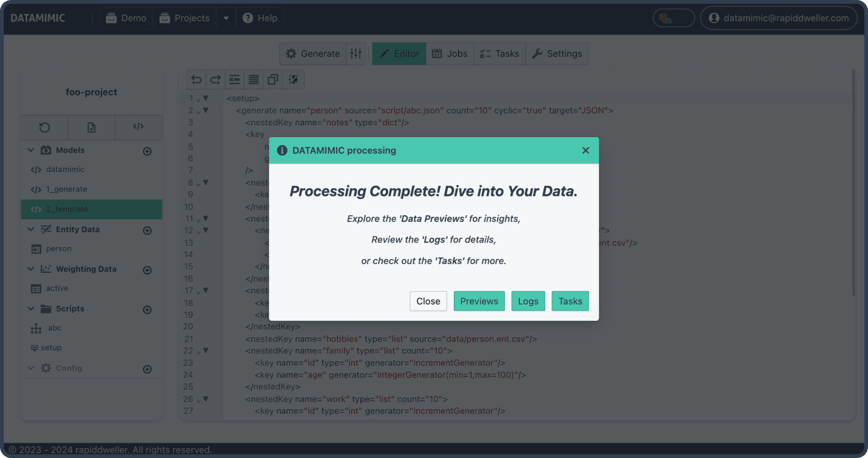The image size is (868, 458).
Task: Click the file validate icon in sidebar
Action: click(91, 127)
